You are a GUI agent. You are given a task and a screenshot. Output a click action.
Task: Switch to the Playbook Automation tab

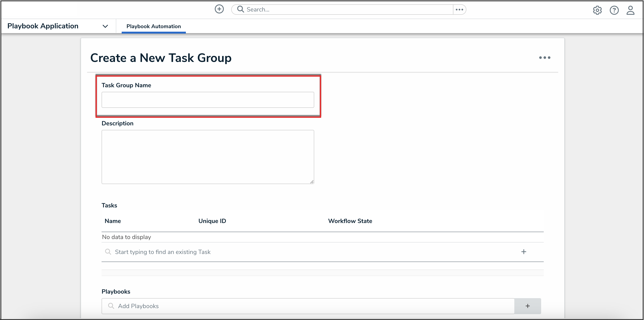pyautogui.click(x=153, y=26)
